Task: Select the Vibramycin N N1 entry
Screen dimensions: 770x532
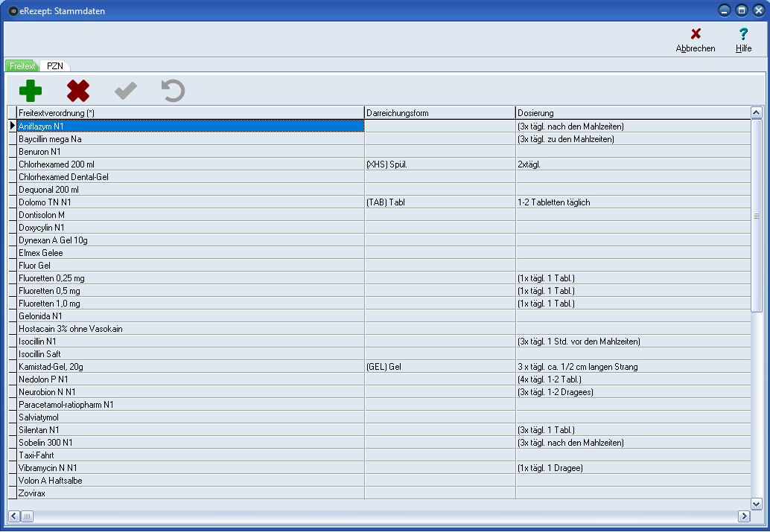Action: click(191, 468)
